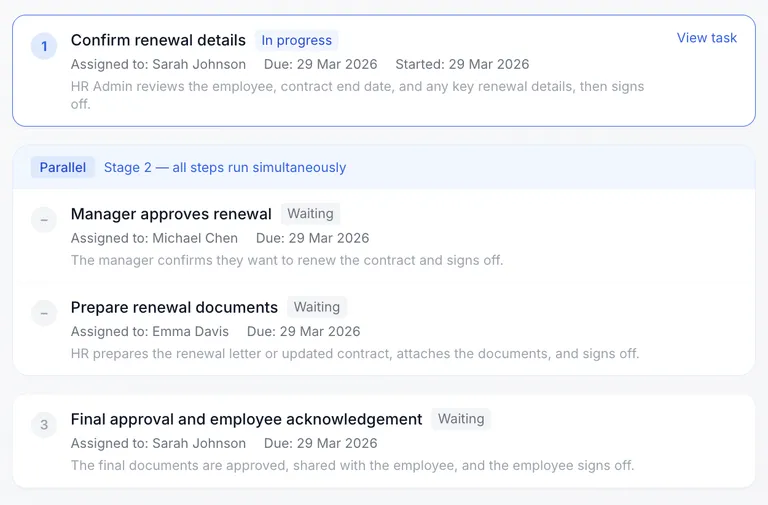Select the Confirm renewal details title
This screenshot has width=768, height=505.
pos(158,41)
